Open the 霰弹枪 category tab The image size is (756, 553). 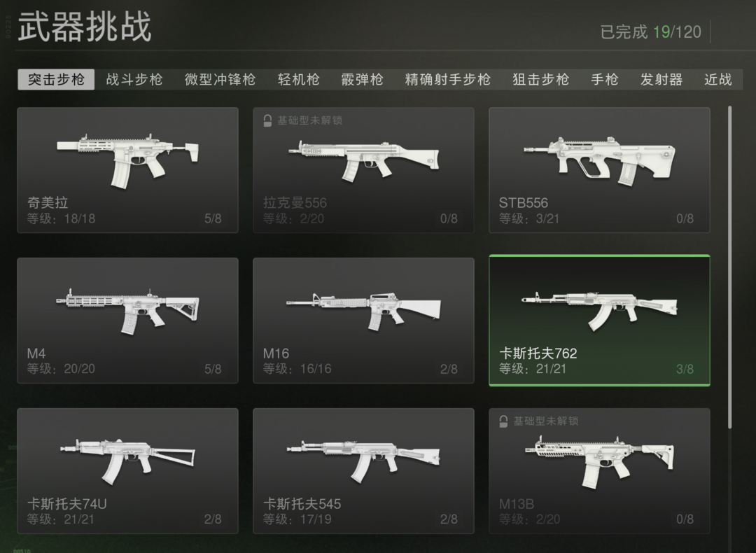click(x=362, y=80)
